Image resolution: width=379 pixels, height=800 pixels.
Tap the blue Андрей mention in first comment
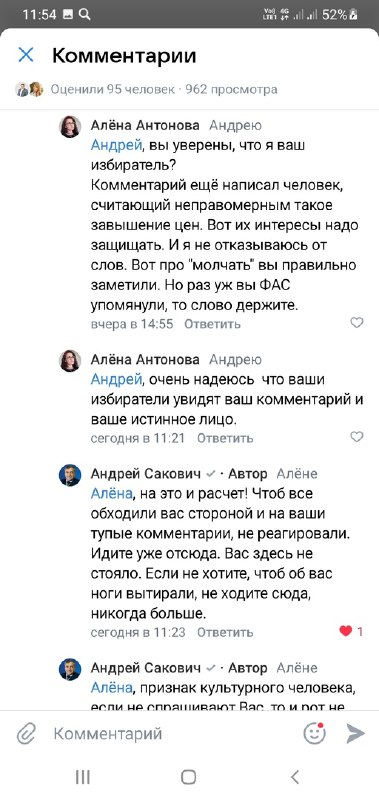click(116, 145)
